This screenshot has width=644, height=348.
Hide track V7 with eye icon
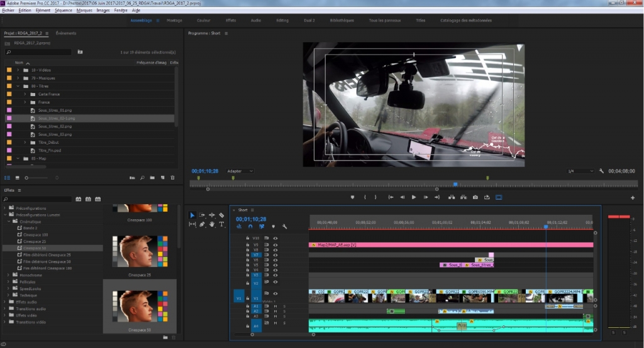(275, 255)
